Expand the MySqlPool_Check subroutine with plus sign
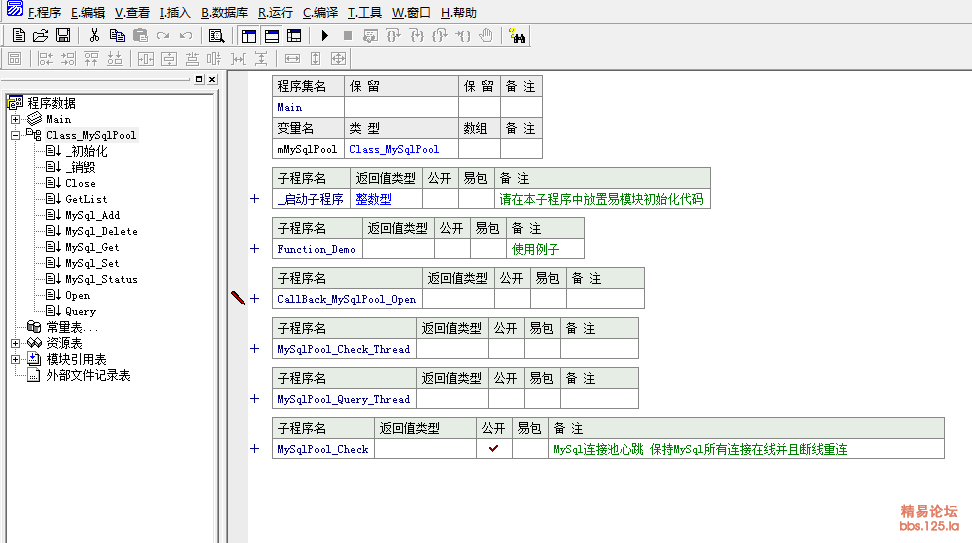972x543 pixels. (254, 449)
